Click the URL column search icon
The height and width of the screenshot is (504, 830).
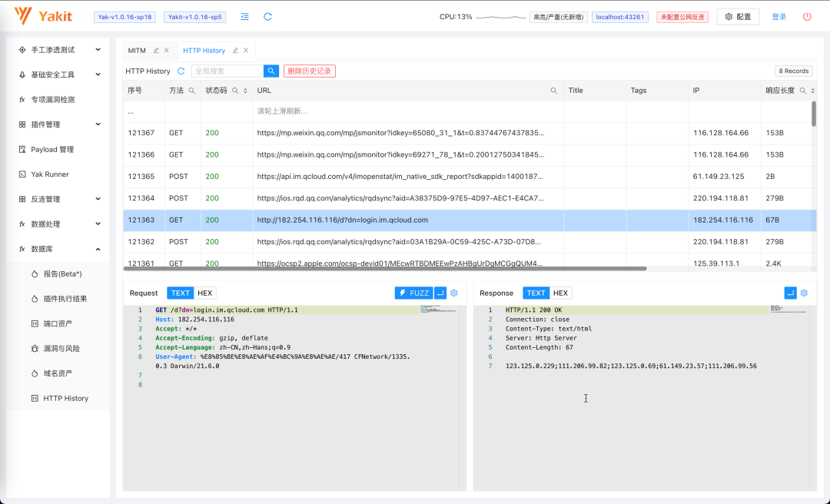553,91
